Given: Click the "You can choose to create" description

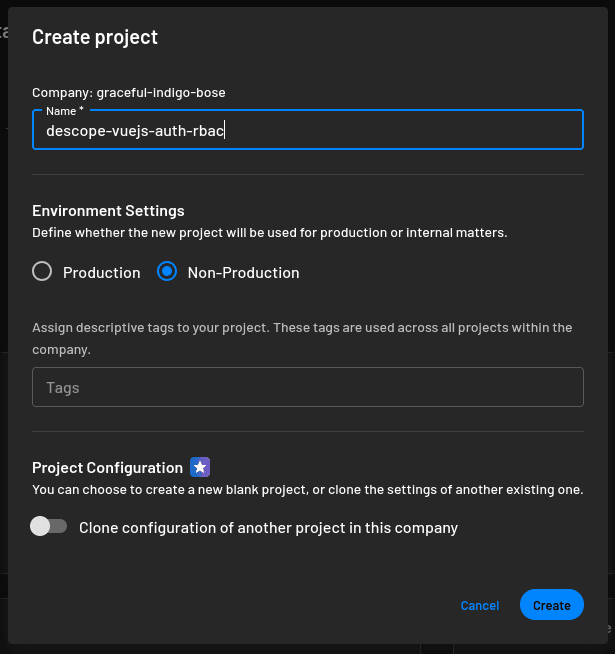Looking at the screenshot, I should [307, 490].
